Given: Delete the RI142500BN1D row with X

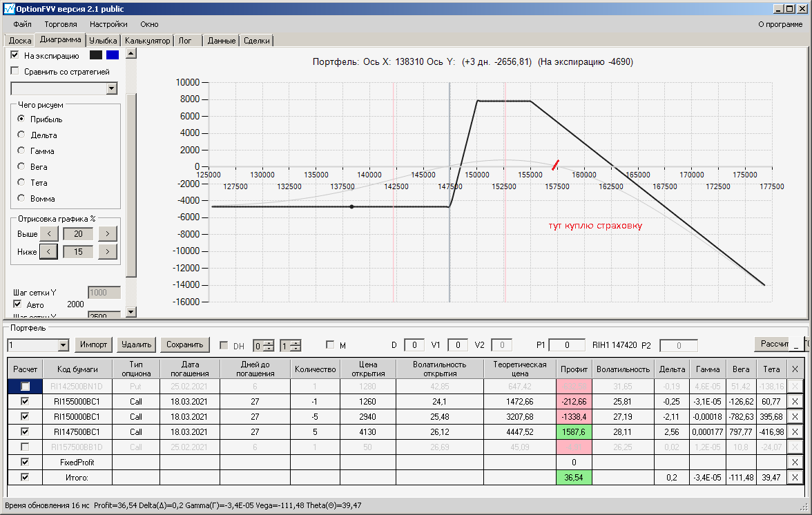Looking at the screenshot, I should 795,386.
